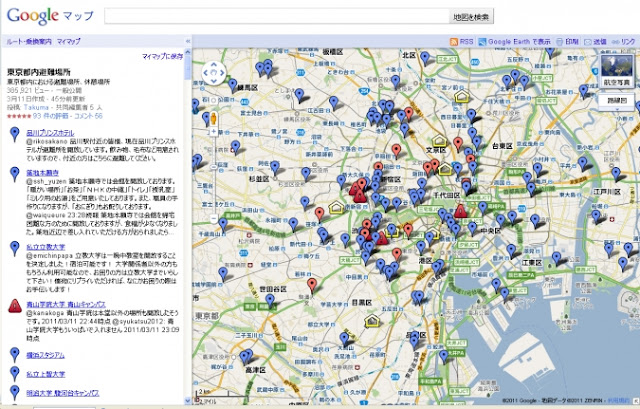
Task: Click the pin icon beside 築地本願寺
Action: coord(15,174)
